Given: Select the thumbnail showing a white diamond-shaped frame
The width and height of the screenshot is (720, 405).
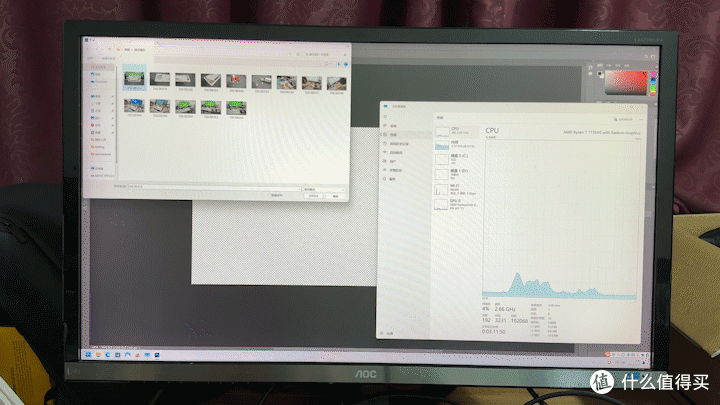Looking at the screenshot, I should pyautogui.click(x=211, y=81).
